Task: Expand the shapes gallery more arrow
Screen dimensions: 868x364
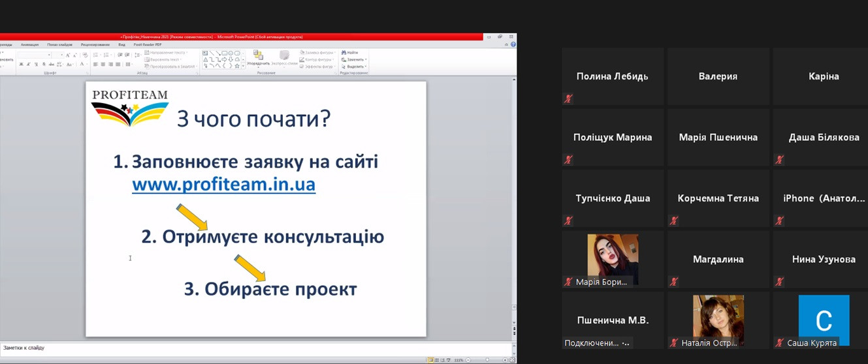Action: [x=243, y=66]
